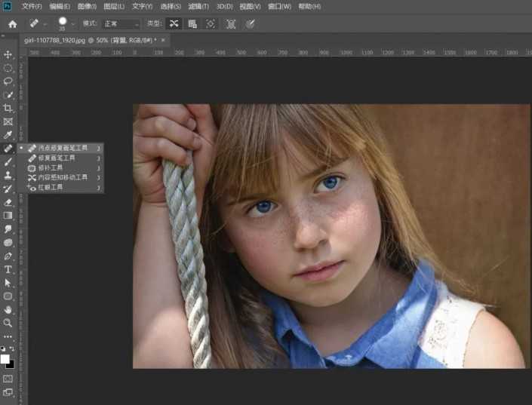
Task: Select the Clone Stamp tool
Action: (8, 175)
